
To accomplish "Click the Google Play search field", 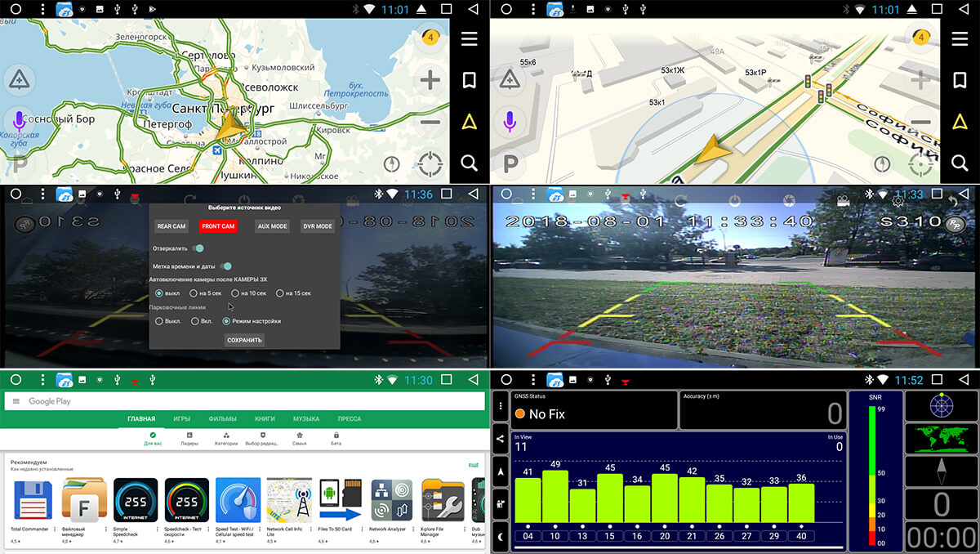I will pyautogui.click(x=245, y=401).
